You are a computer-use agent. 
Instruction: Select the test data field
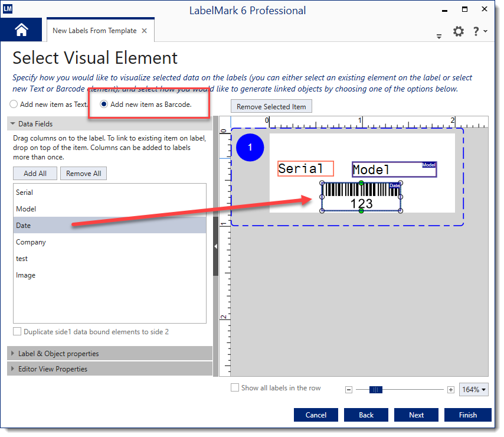click(x=110, y=259)
